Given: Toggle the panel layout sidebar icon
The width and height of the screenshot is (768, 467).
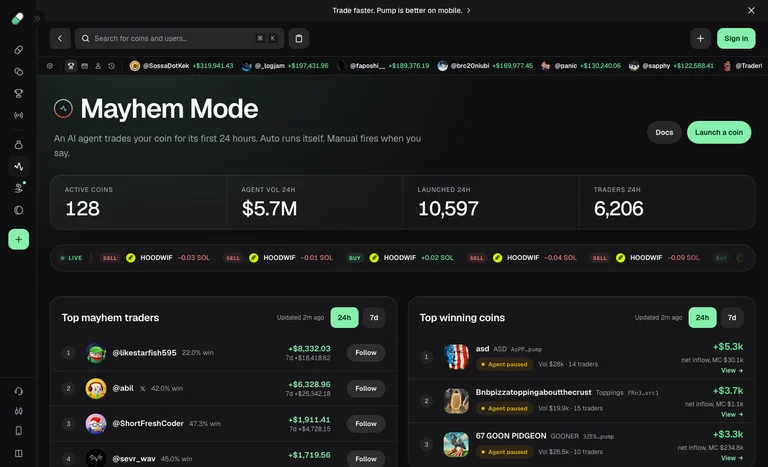Looking at the screenshot, I should pyautogui.click(x=19, y=453).
